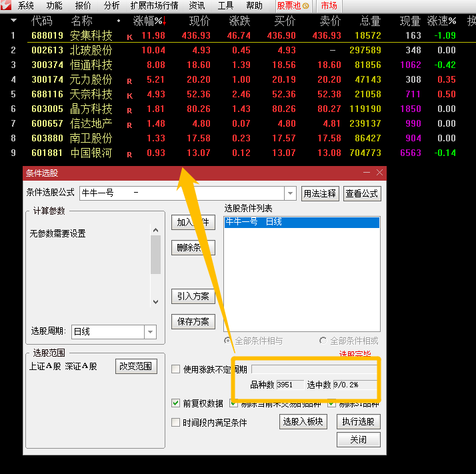This screenshot has height=474, width=476.
Task: Open the 资讯 menu
Action: [x=197, y=5]
